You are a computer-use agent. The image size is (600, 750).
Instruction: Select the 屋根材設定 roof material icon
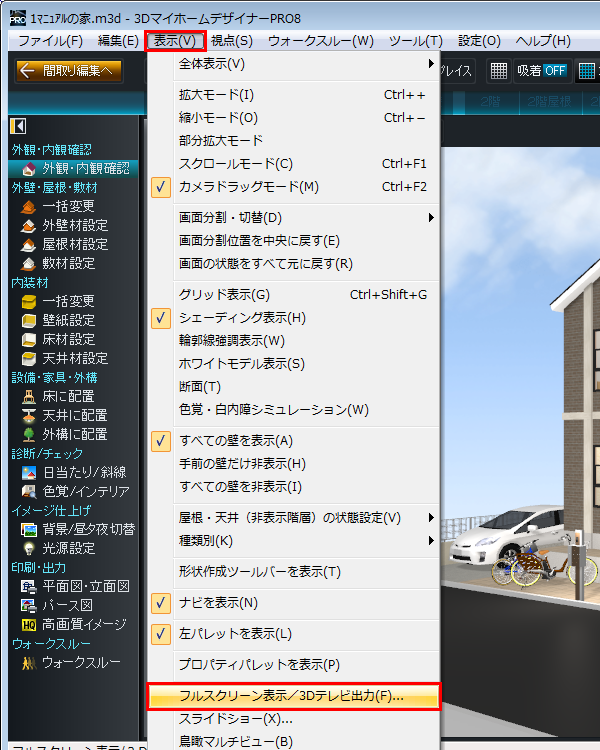click(x=29, y=244)
